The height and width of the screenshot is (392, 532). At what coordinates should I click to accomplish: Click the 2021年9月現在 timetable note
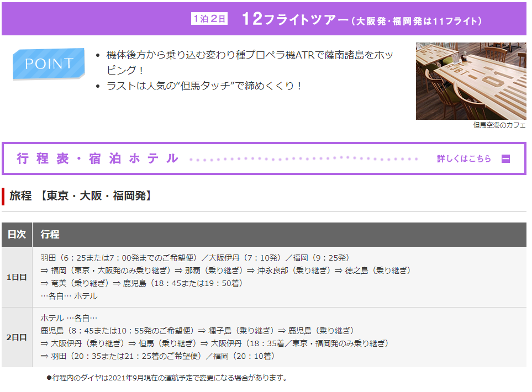coord(169,378)
